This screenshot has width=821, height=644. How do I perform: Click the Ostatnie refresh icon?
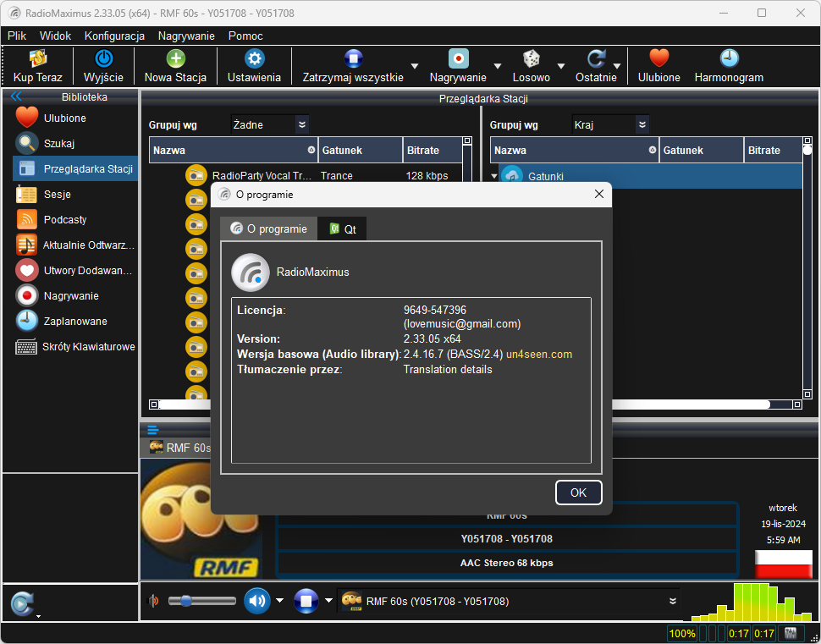point(596,58)
